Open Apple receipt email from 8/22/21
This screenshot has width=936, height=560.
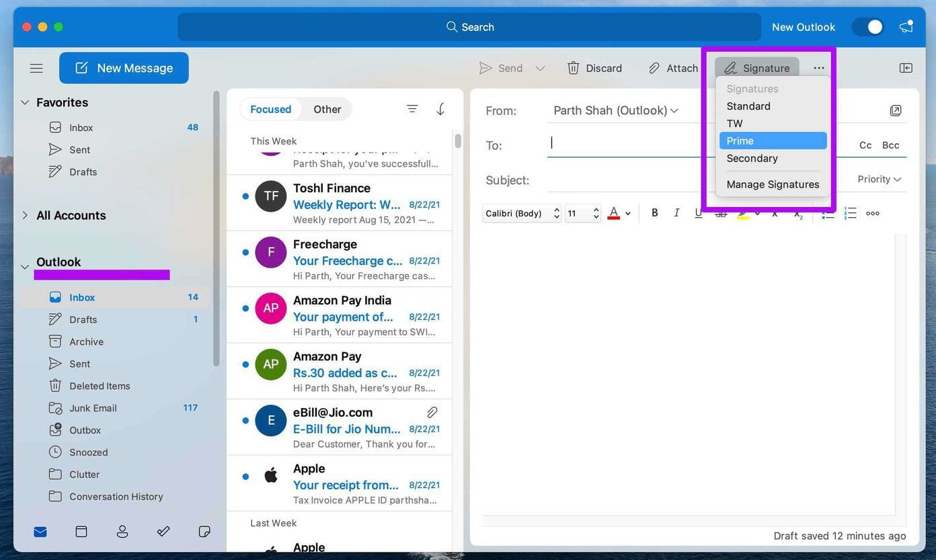click(x=340, y=483)
